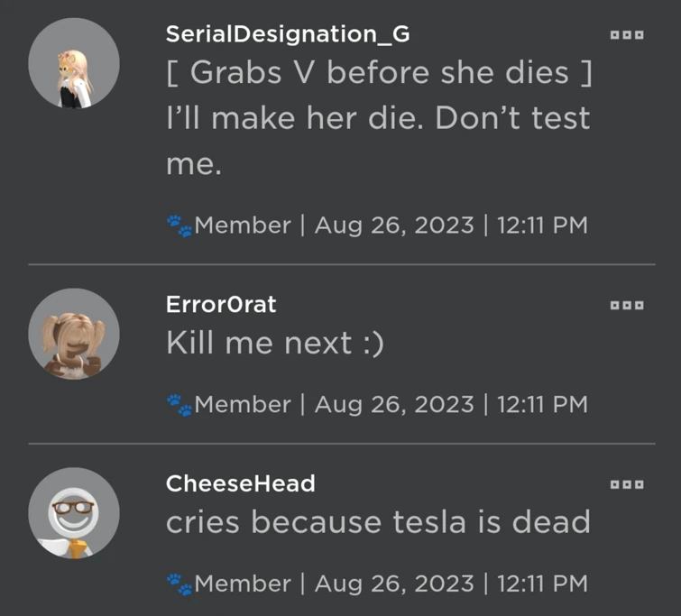Click the 12:11 PM timestamp on SerialDesignation_G's post
Image resolution: width=681 pixels, height=616 pixels.
(542, 225)
